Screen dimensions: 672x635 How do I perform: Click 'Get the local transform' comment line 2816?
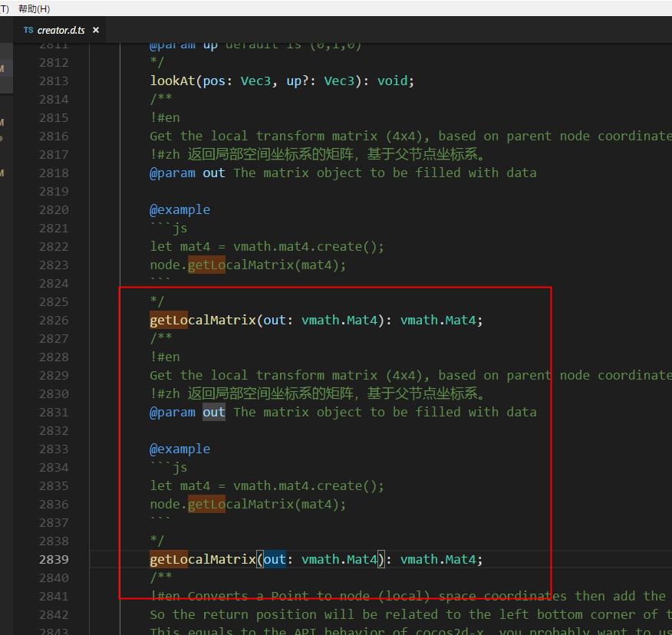point(410,137)
